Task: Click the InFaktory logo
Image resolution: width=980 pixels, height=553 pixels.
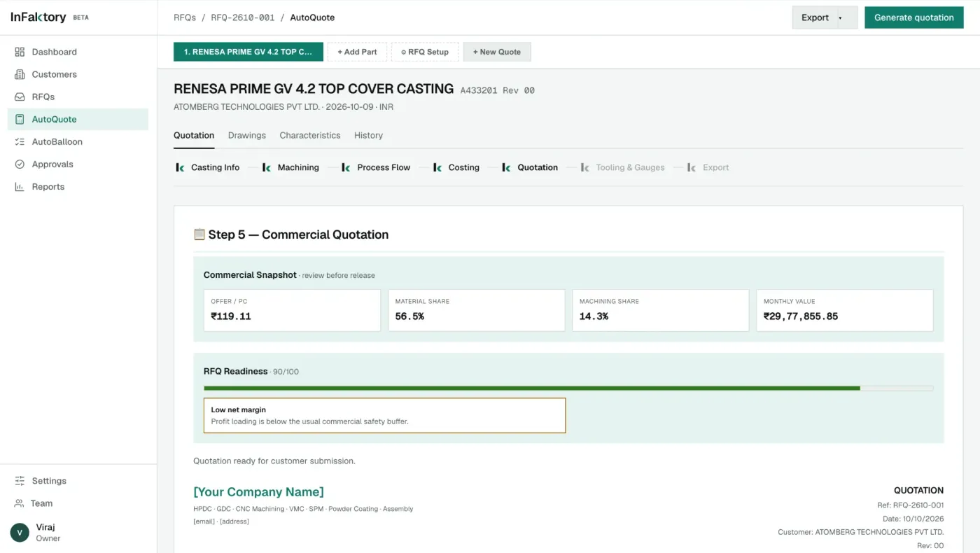Action: tap(38, 17)
